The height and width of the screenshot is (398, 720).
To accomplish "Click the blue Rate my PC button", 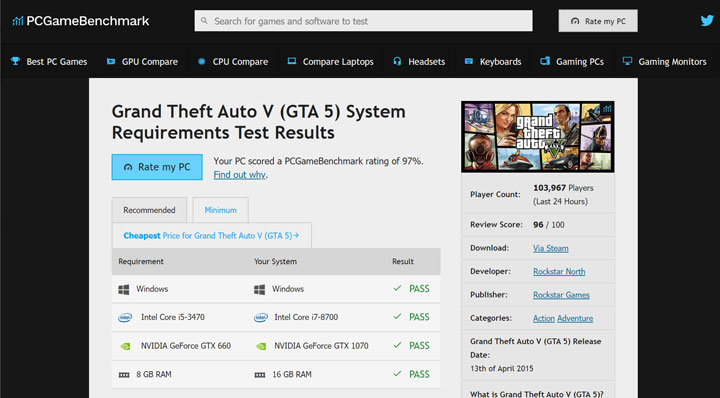I will coord(157,167).
